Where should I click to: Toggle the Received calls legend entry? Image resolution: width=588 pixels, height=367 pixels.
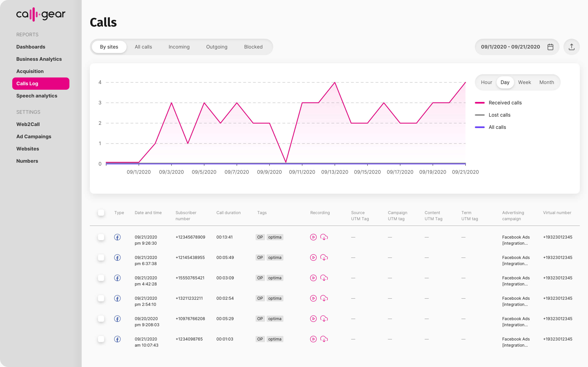point(505,103)
